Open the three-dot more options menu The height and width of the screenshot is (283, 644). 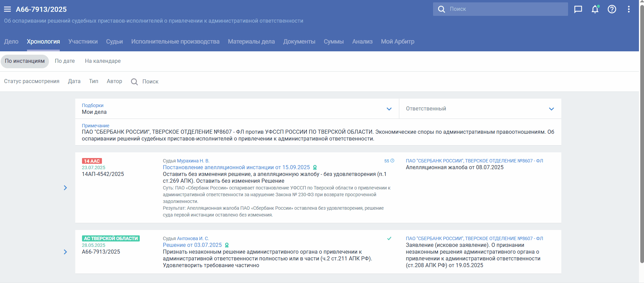[x=628, y=9]
